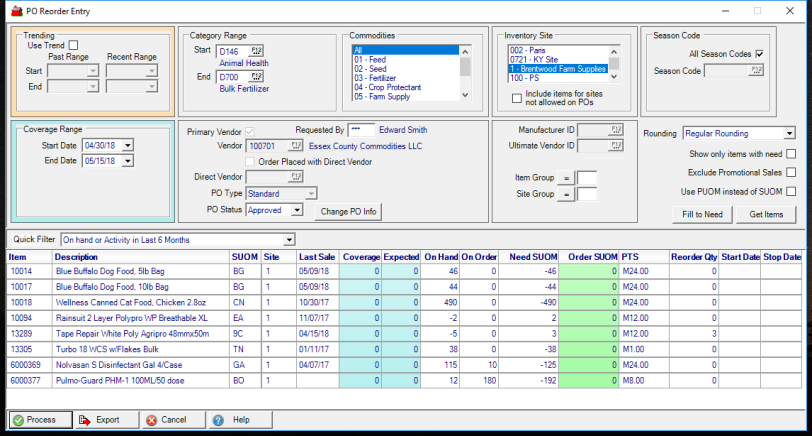Enable the Use Trend checkbox
The height and width of the screenshot is (436, 812).
[73, 46]
